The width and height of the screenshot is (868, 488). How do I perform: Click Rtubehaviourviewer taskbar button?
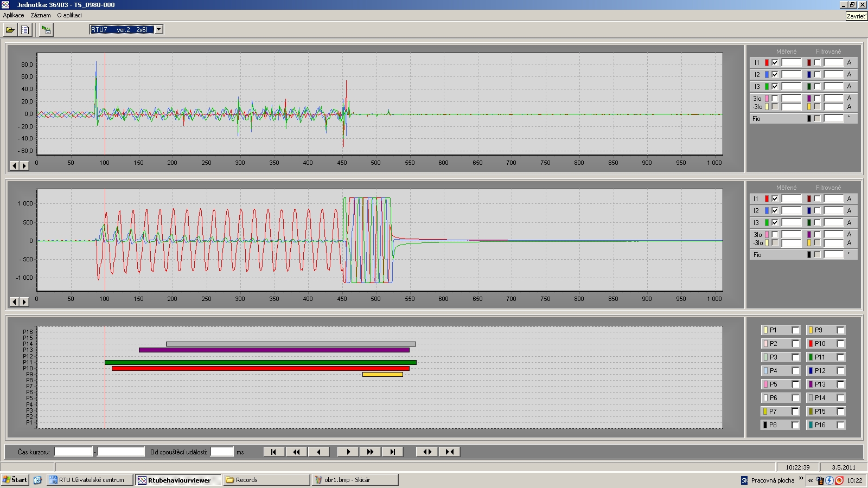pos(178,480)
